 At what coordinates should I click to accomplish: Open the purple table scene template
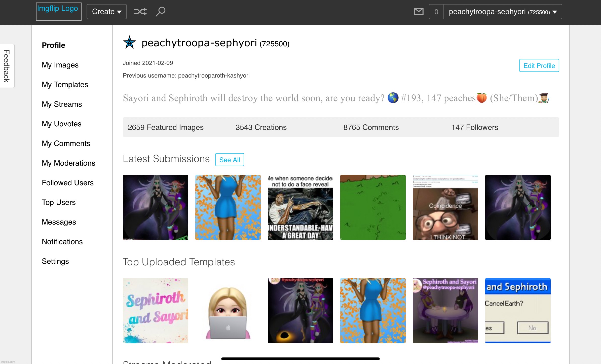(x=445, y=311)
